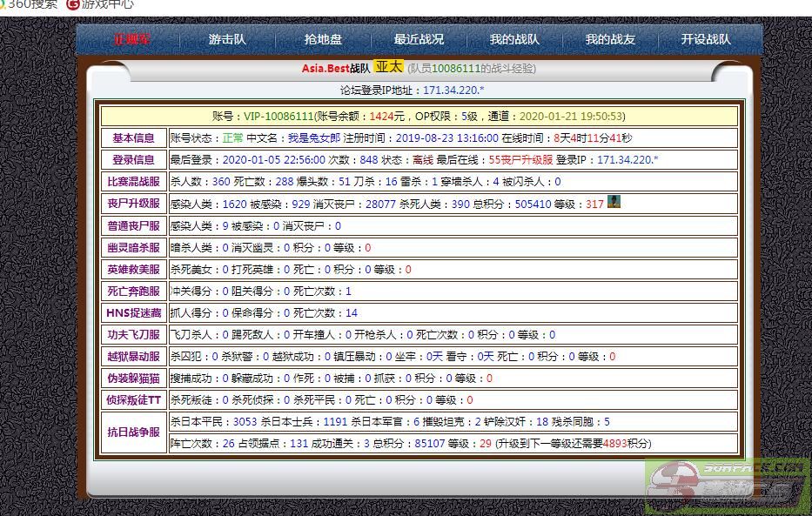The height and width of the screenshot is (516, 812).
Task: Switch to the 正规军 tab
Action: pos(132,39)
